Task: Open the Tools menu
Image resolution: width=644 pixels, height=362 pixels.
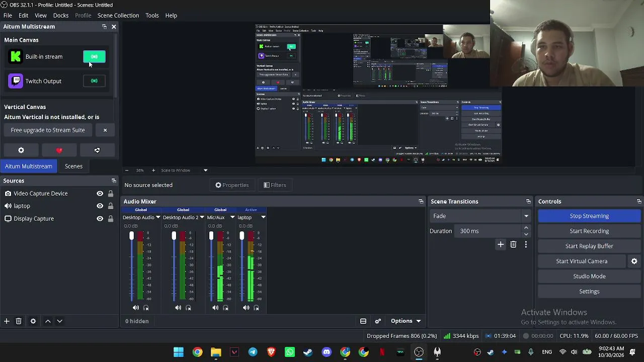Action: point(152,16)
